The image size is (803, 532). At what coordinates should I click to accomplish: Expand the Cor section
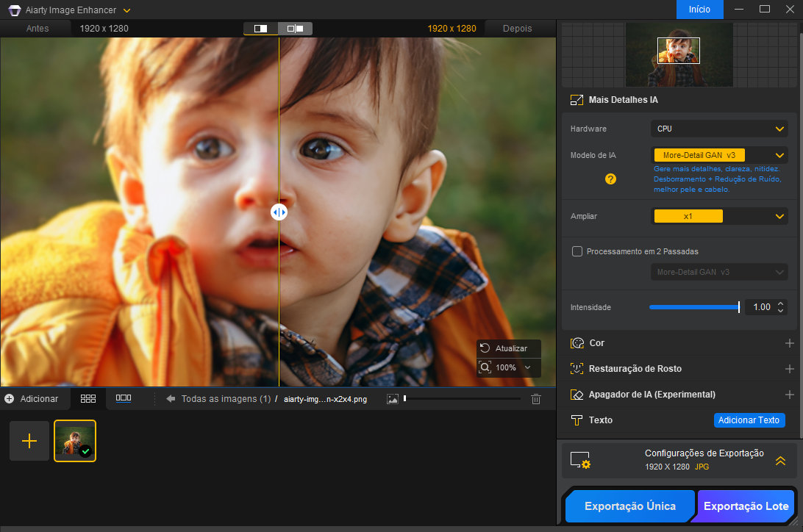[789, 343]
